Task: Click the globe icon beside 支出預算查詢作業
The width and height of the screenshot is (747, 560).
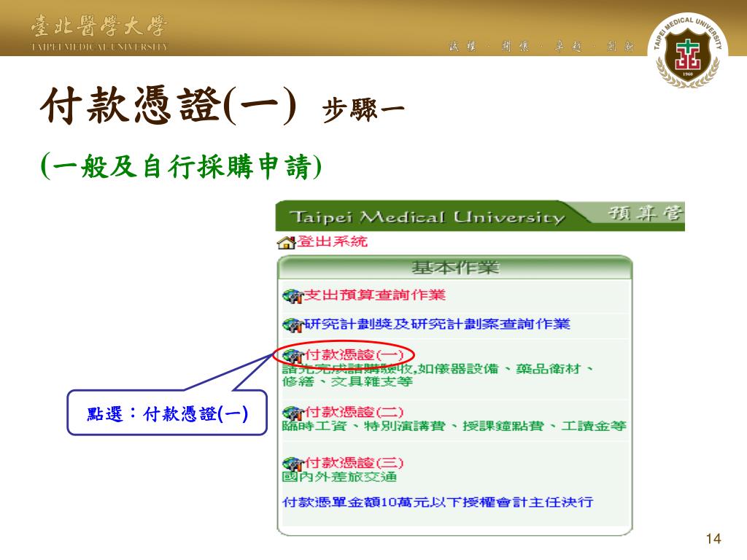Action: (x=293, y=296)
